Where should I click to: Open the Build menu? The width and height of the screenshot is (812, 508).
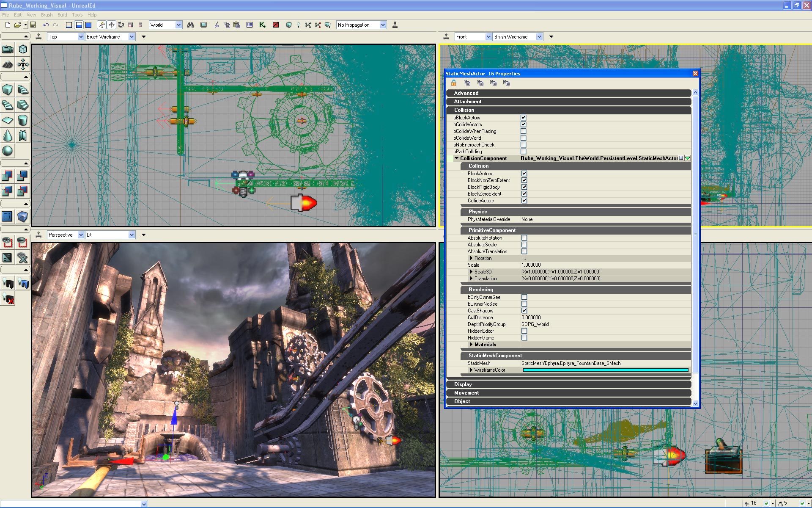(62, 15)
